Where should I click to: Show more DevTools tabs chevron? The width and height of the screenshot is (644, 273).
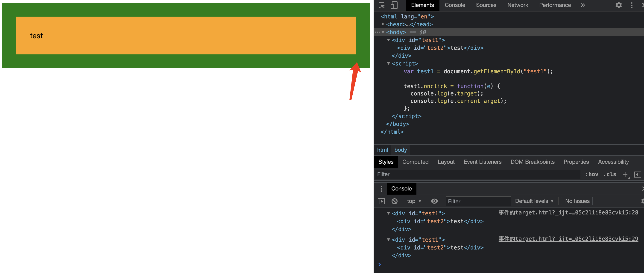pos(583,5)
